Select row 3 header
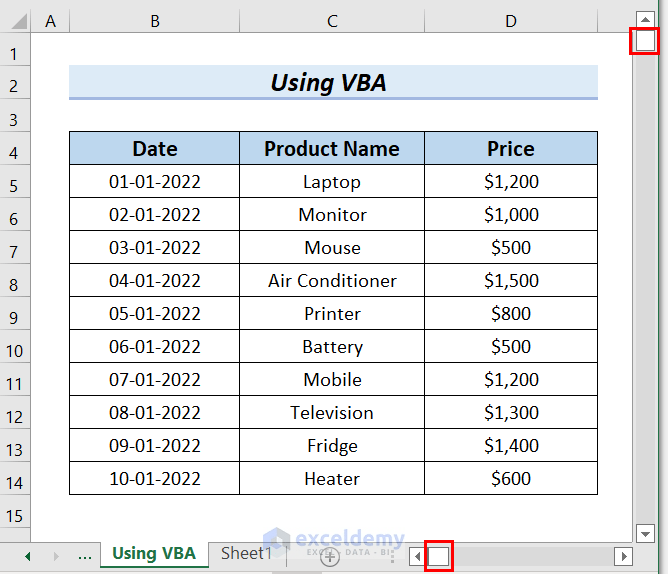 15,116
